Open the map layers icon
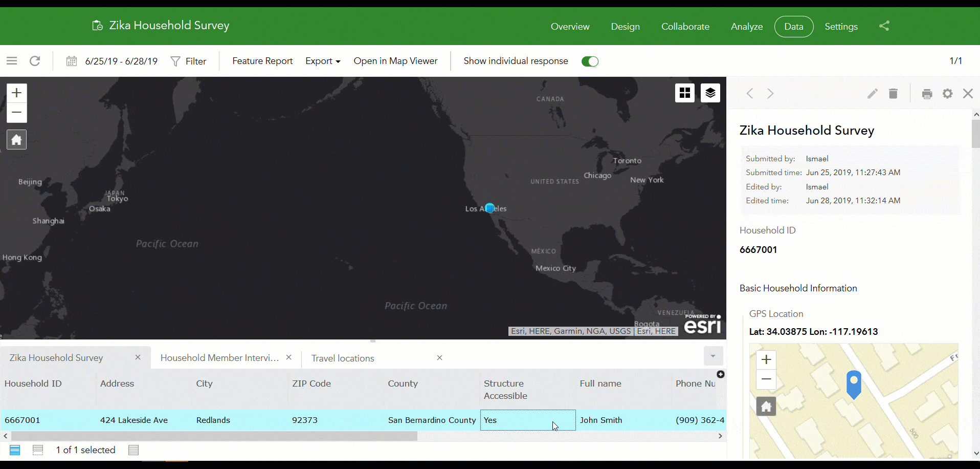Screen dimensions: 980x469 coord(710,93)
